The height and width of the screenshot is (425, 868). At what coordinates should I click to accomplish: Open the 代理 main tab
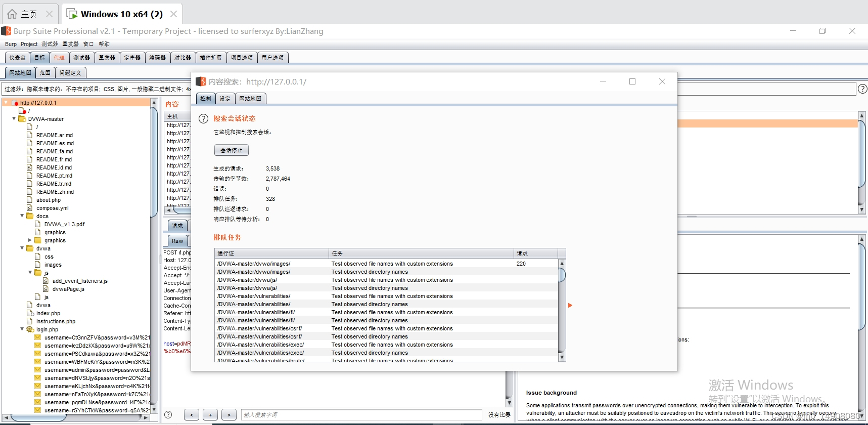(59, 58)
